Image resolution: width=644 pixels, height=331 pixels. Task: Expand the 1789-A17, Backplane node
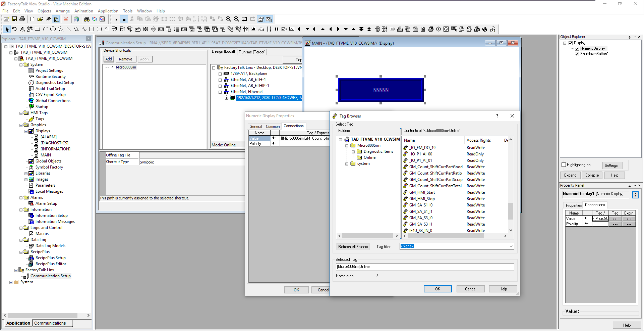(220, 74)
